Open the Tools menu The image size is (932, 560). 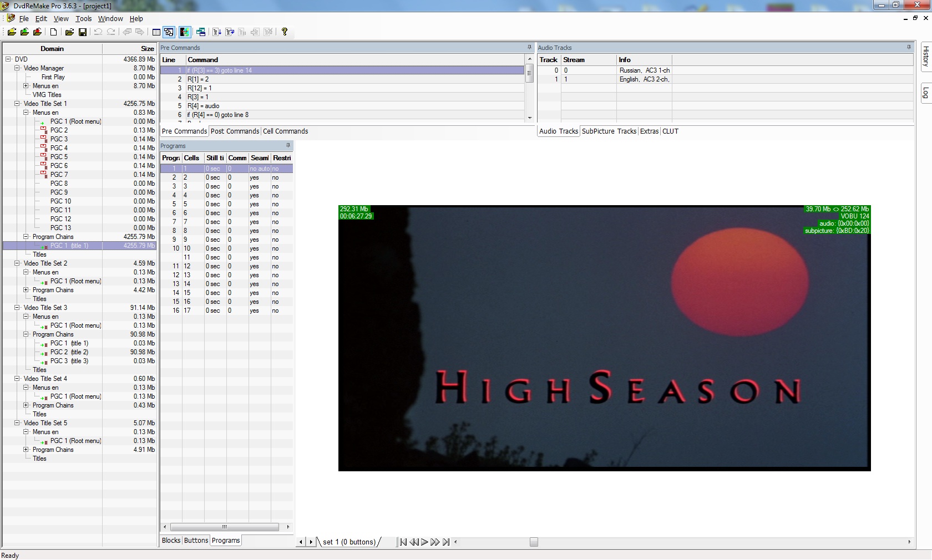84,18
